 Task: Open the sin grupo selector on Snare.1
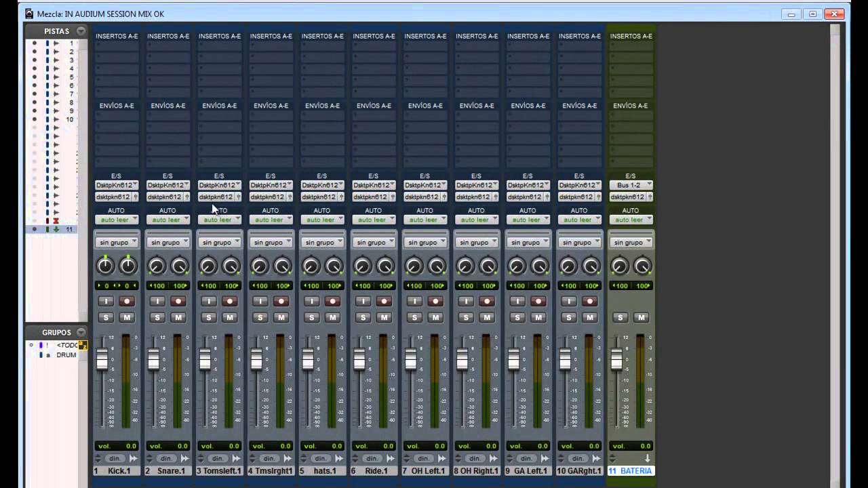point(168,242)
